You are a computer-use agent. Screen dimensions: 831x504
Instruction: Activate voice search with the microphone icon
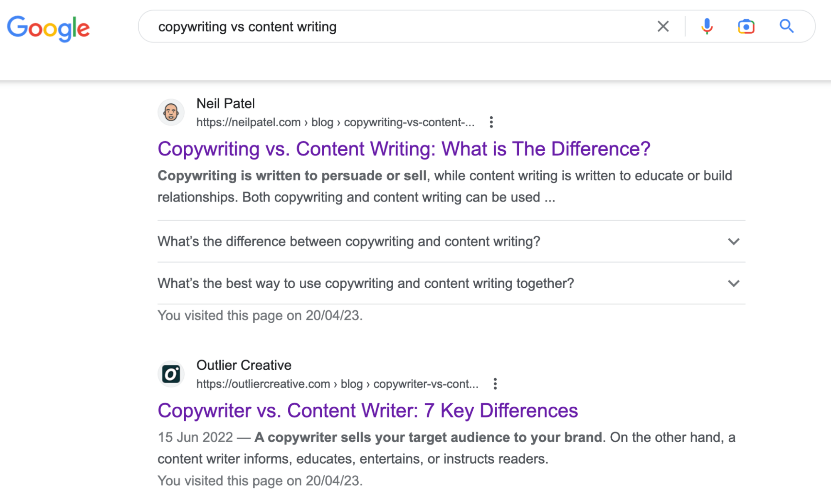click(706, 26)
